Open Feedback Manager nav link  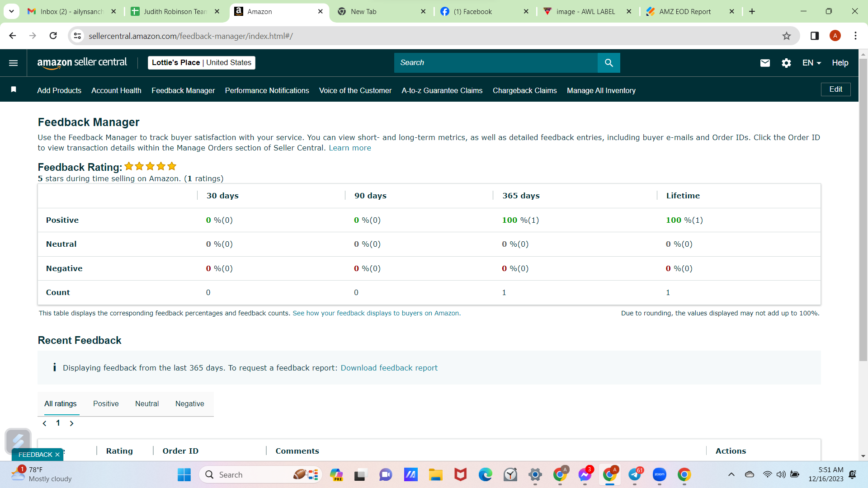click(x=183, y=90)
